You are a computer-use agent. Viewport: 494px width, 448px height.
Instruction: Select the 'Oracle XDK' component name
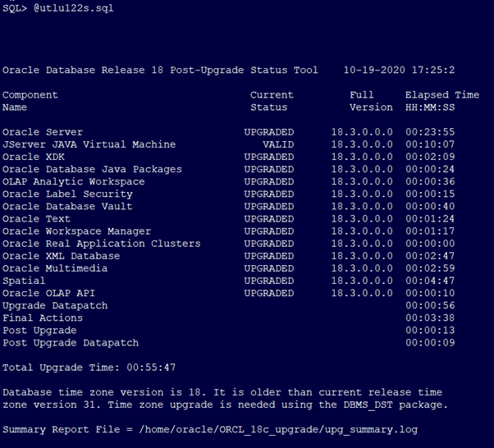pos(34,157)
